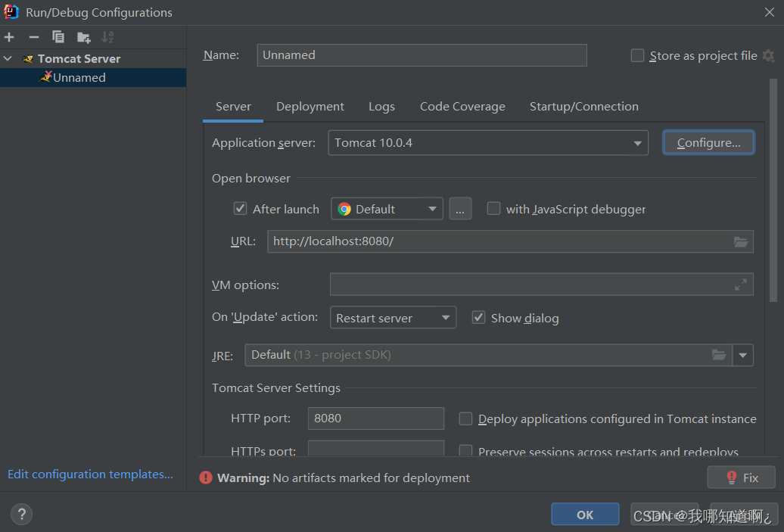The width and height of the screenshot is (784, 532).
Task: Collapse the Tomcat Server tree node
Action: click(8, 58)
